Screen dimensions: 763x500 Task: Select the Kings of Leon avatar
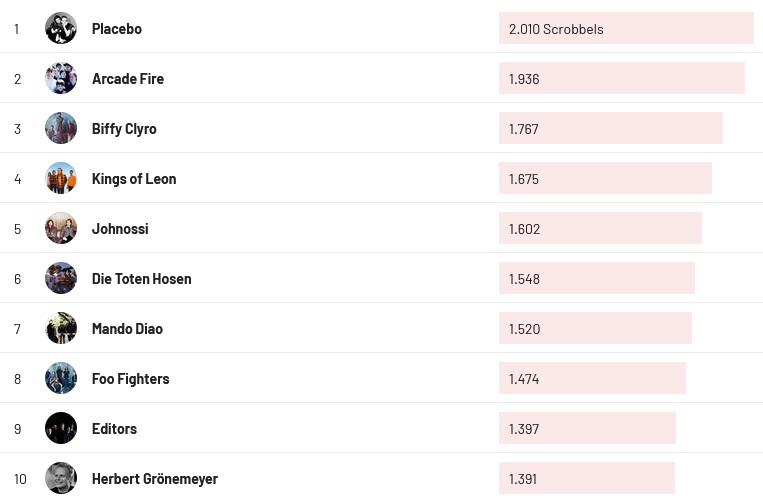(61, 178)
